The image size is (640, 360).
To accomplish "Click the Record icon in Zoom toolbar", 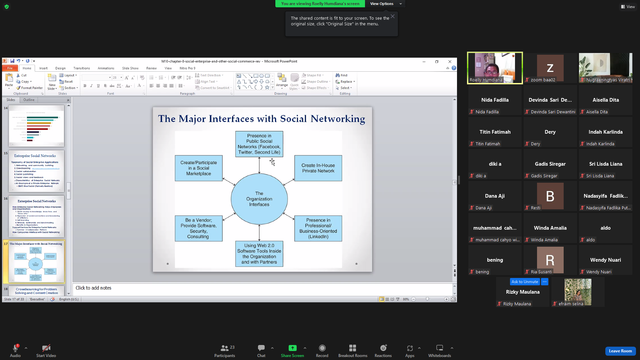I will click(x=322, y=348).
